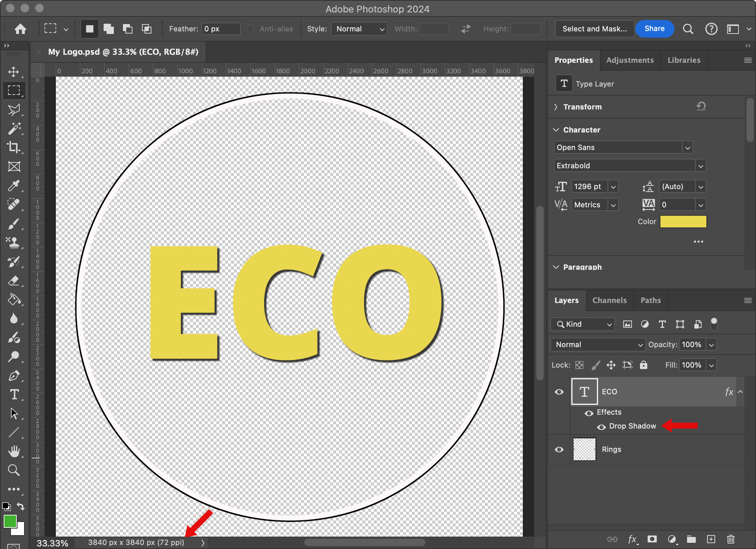
Task: Click the lock all layer icon
Action: tap(644, 365)
